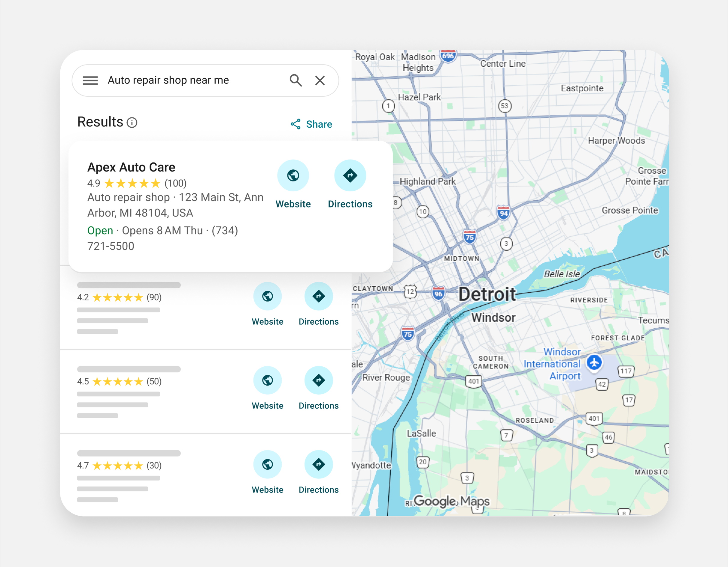
Task: Click Directions label for the 4.5 rated result
Action: pos(319,406)
